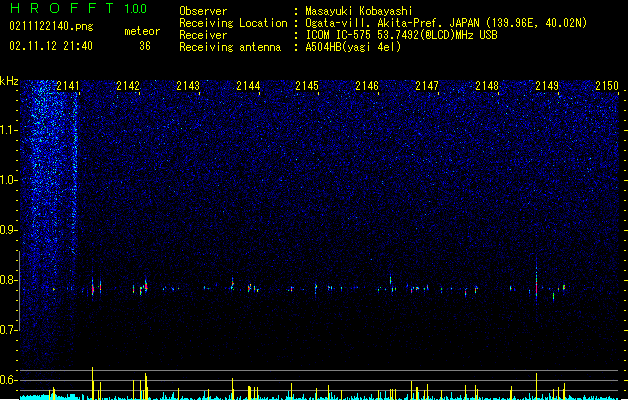Click the 2144 time marker
Viewport: 629px width, 400px height.
pyautogui.click(x=248, y=86)
